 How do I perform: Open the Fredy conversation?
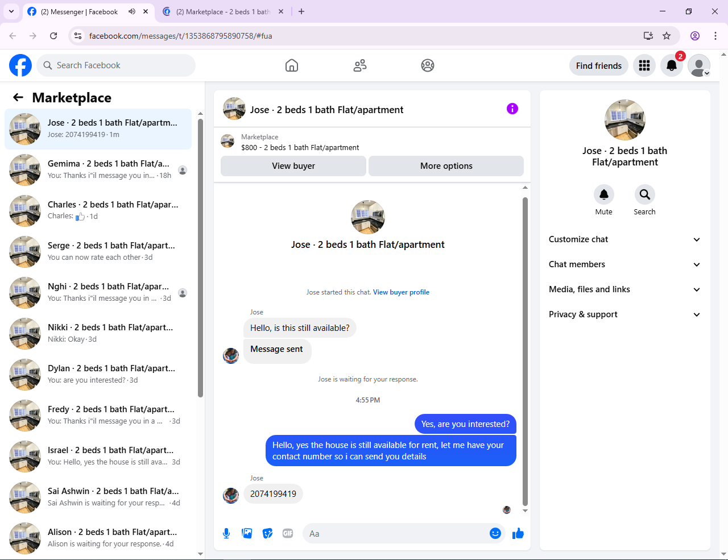tap(98, 416)
